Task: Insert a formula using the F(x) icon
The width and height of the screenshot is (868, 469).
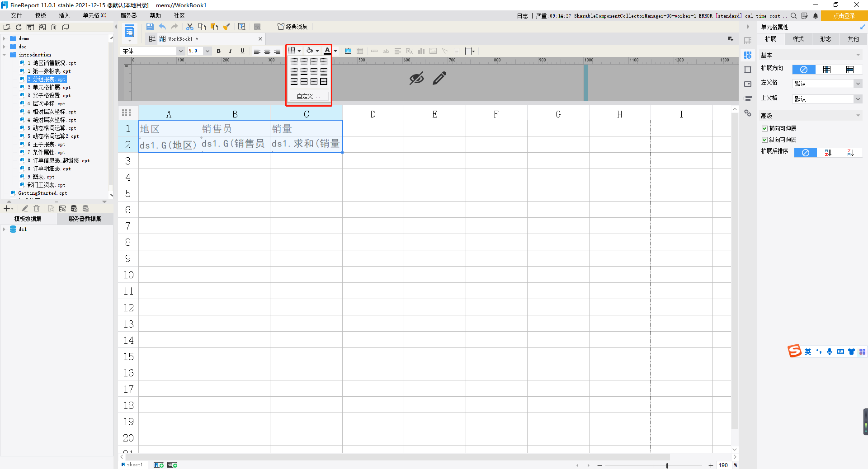Action: pos(410,51)
